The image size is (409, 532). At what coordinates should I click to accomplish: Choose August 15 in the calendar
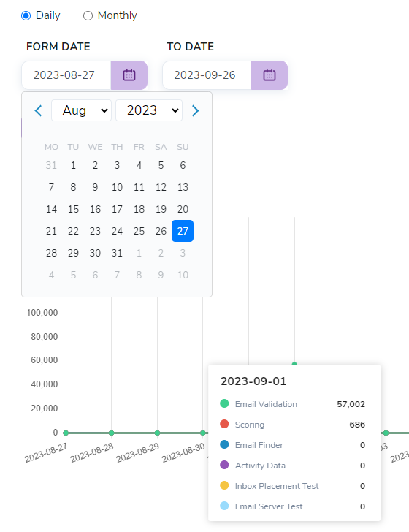[x=73, y=209]
